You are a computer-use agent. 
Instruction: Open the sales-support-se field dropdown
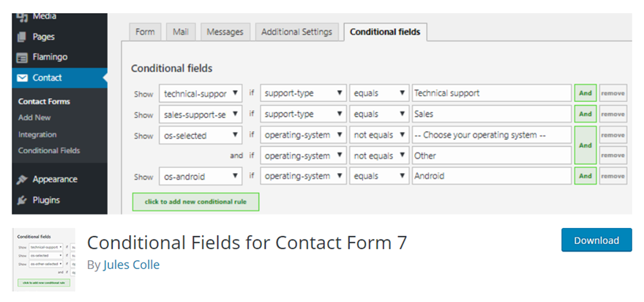[201, 114]
